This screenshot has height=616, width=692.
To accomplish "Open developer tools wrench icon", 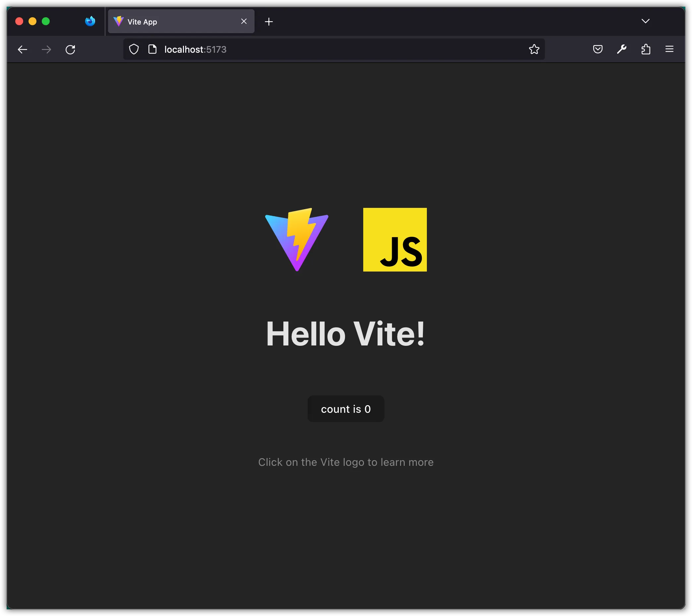I will [622, 49].
